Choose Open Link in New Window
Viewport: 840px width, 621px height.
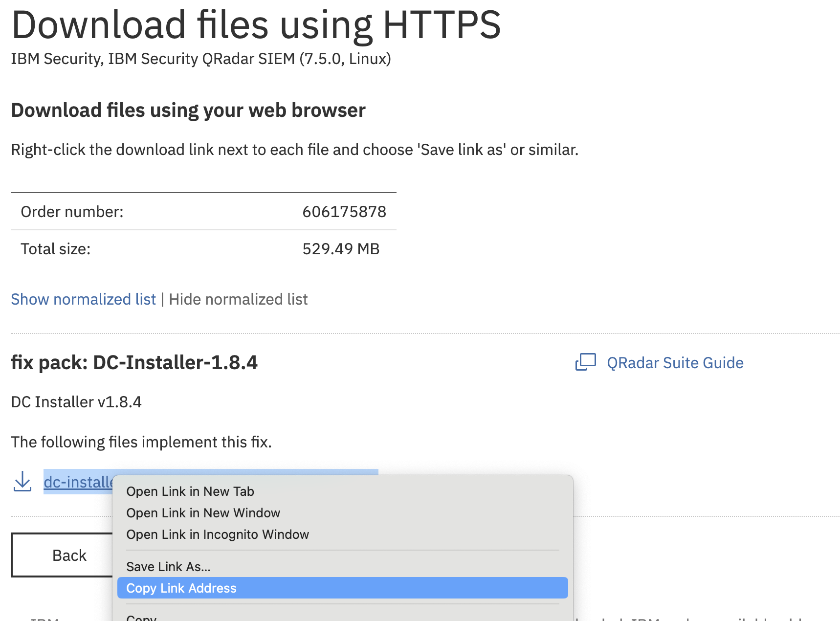tap(203, 513)
